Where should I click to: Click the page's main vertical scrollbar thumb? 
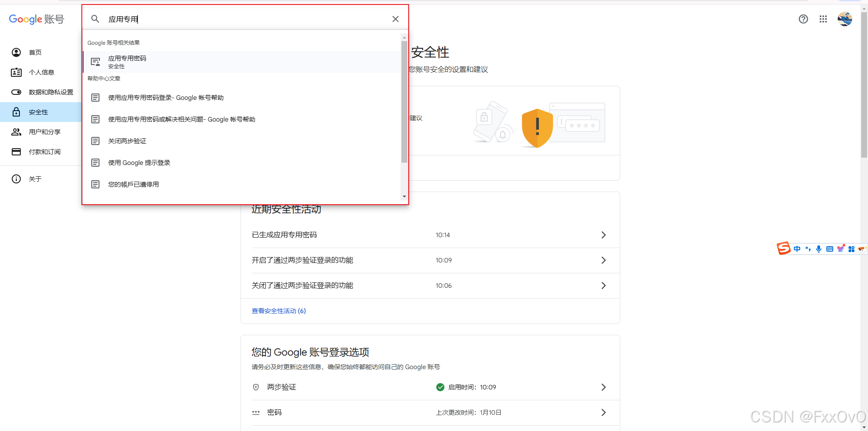click(x=864, y=85)
